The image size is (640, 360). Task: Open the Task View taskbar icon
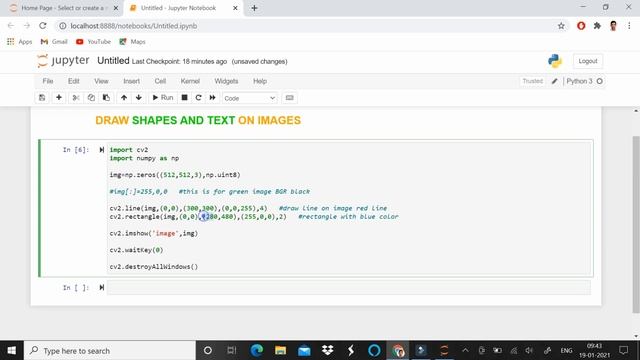[x=231, y=350]
